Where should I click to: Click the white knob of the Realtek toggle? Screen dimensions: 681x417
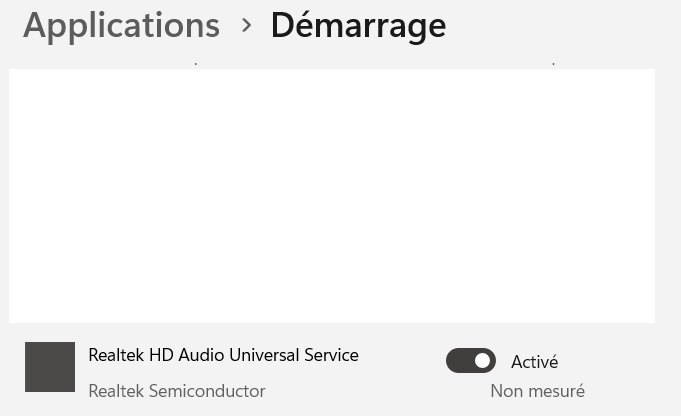[x=483, y=361]
